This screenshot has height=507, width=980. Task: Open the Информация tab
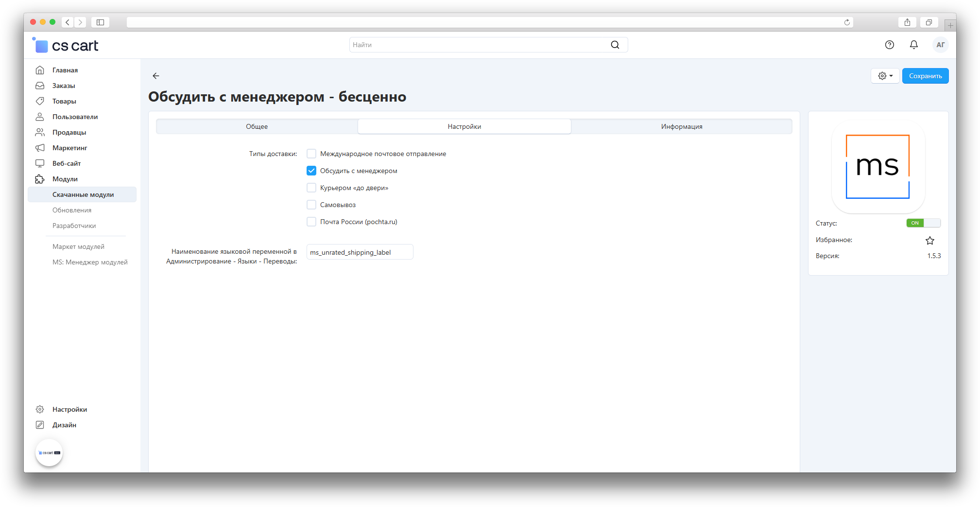[681, 126]
